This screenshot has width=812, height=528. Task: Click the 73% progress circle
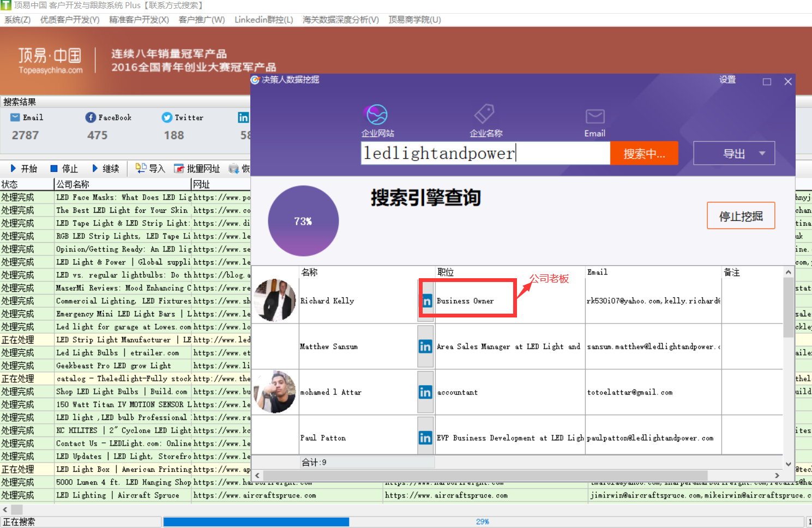pyautogui.click(x=303, y=221)
